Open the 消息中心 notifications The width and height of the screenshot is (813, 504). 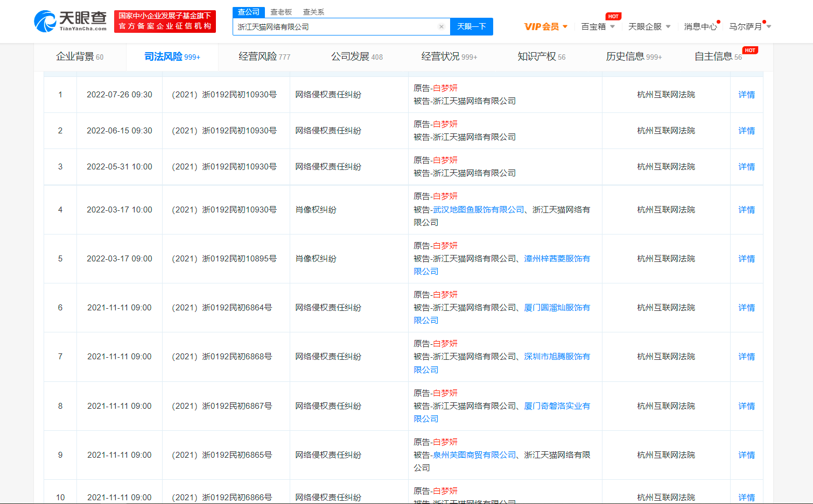700,26
